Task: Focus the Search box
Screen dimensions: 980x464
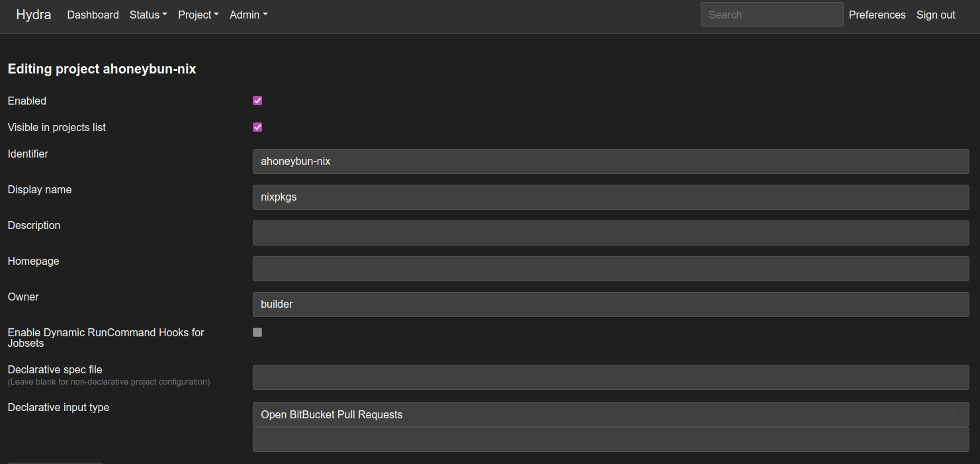Action: 772,15
